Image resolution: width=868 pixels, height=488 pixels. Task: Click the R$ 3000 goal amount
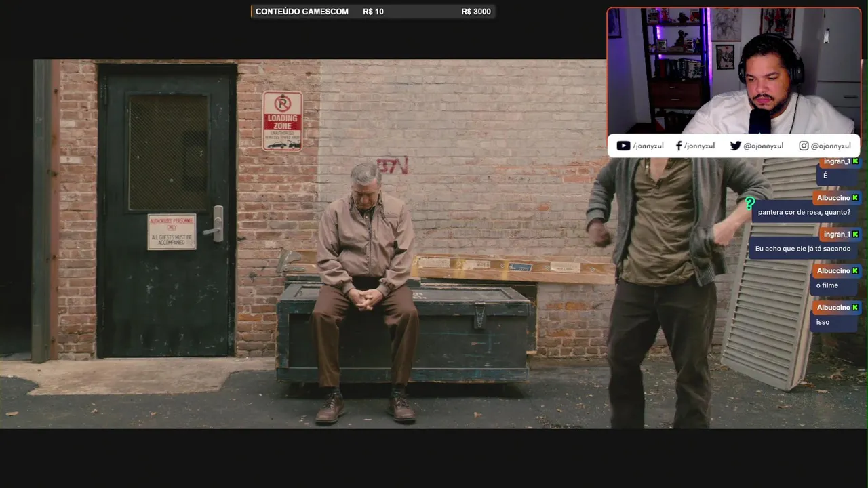point(476,12)
